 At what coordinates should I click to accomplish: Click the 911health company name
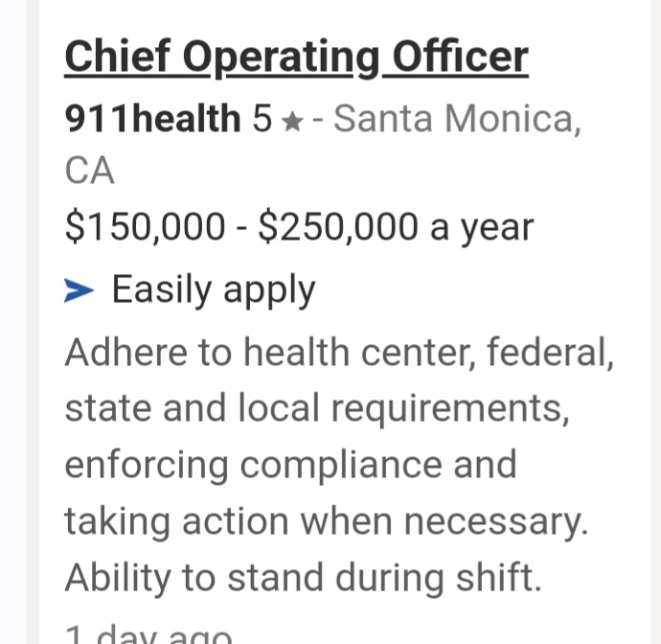152,119
